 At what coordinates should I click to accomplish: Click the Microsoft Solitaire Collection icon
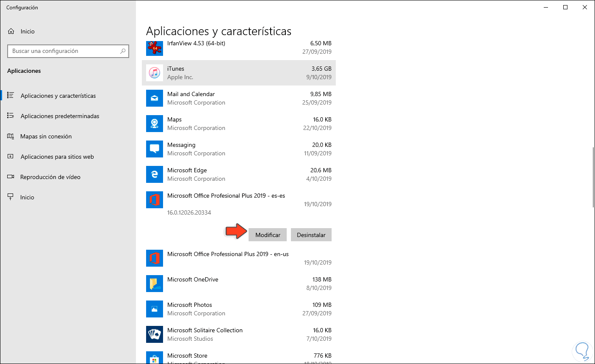[x=155, y=334]
